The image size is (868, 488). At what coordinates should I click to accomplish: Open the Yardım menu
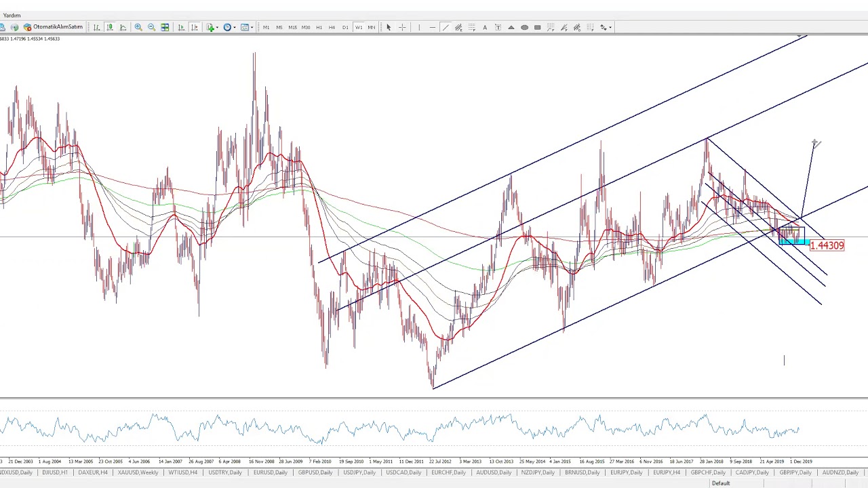click(12, 15)
